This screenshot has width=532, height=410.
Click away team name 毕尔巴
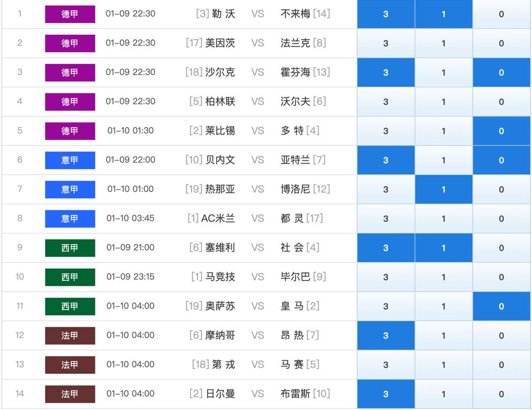coord(295,277)
